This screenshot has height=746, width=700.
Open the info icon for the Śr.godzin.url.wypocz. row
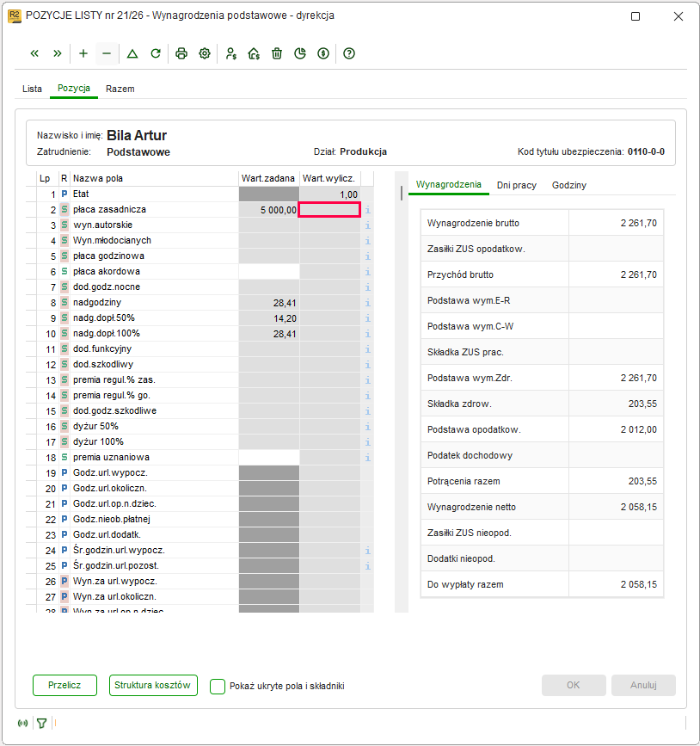367,551
